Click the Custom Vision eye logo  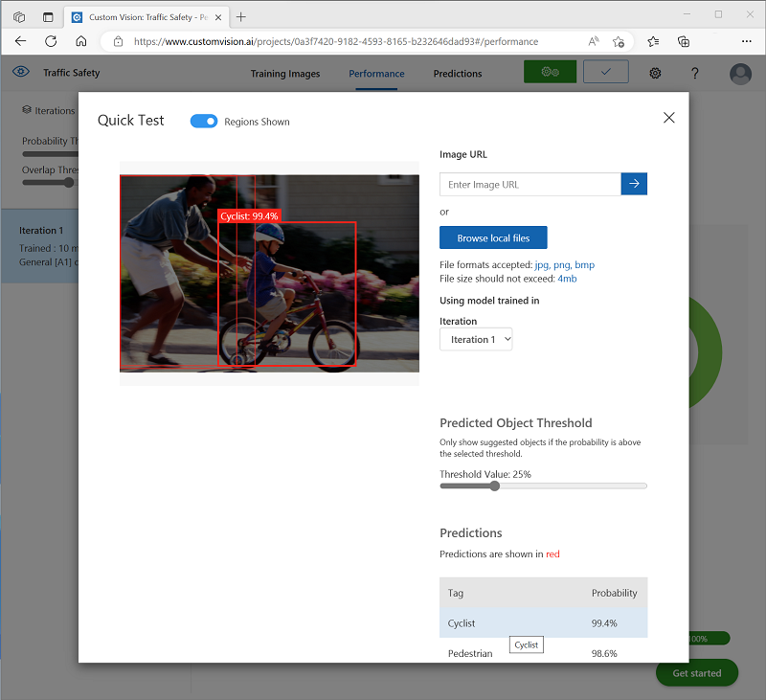pyautogui.click(x=21, y=73)
